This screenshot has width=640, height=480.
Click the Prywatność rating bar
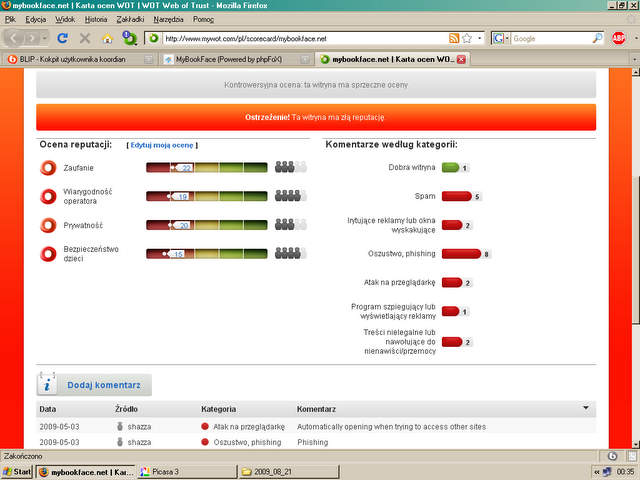click(207, 225)
